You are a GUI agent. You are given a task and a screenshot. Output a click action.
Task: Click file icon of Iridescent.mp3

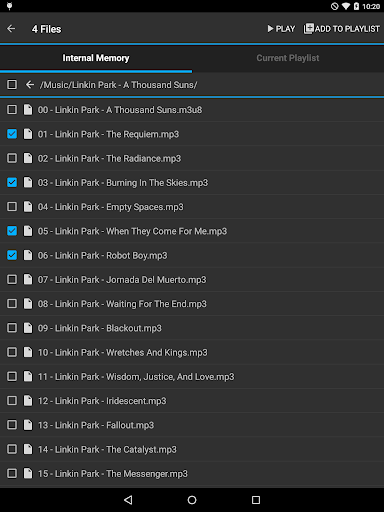click(x=28, y=401)
